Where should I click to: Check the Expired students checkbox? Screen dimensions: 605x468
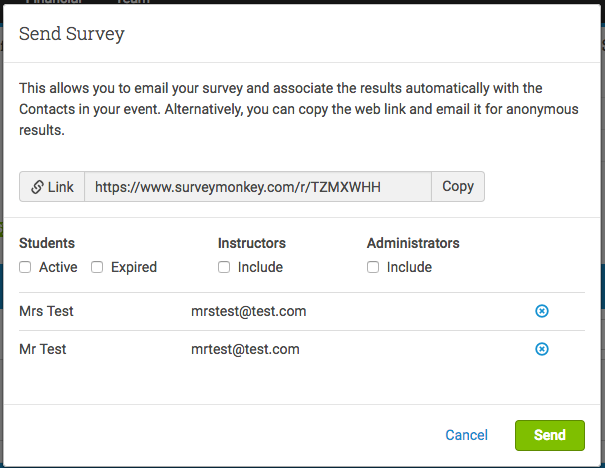pyautogui.click(x=97, y=267)
